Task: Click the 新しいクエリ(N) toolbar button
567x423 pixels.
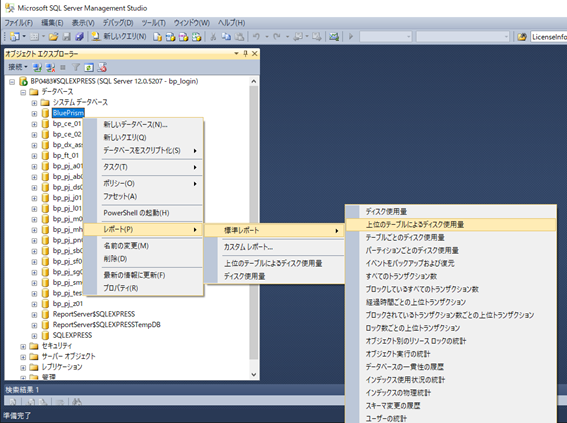Action: [119, 37]
